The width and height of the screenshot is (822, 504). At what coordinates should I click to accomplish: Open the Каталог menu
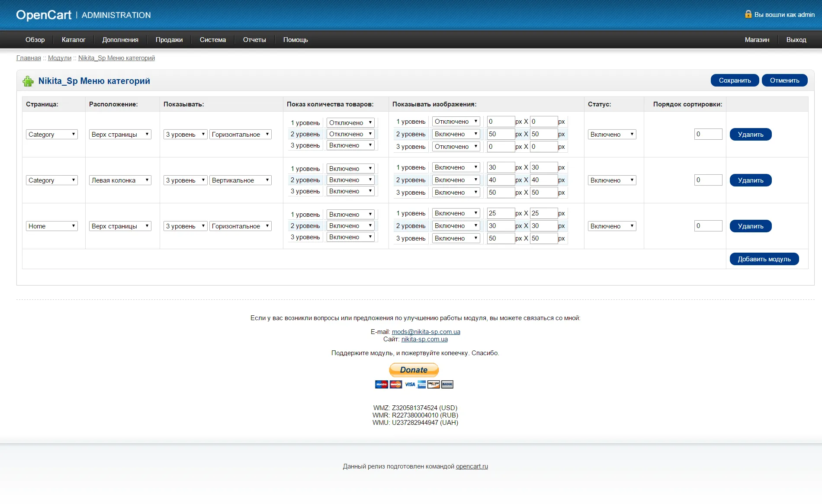pos(74,40)
